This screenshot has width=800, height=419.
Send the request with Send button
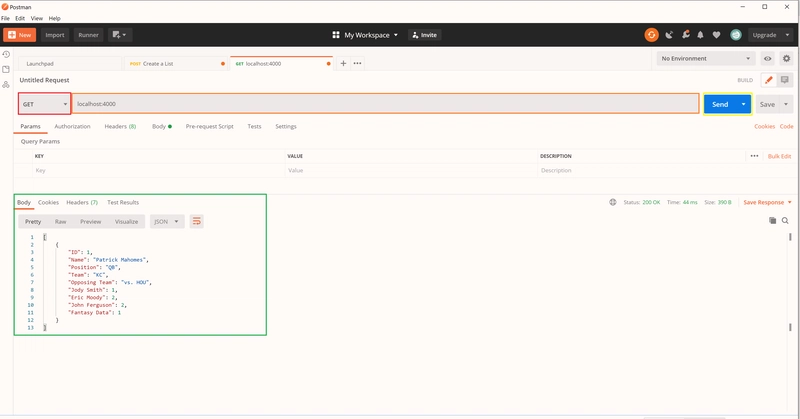click(720, 104)
